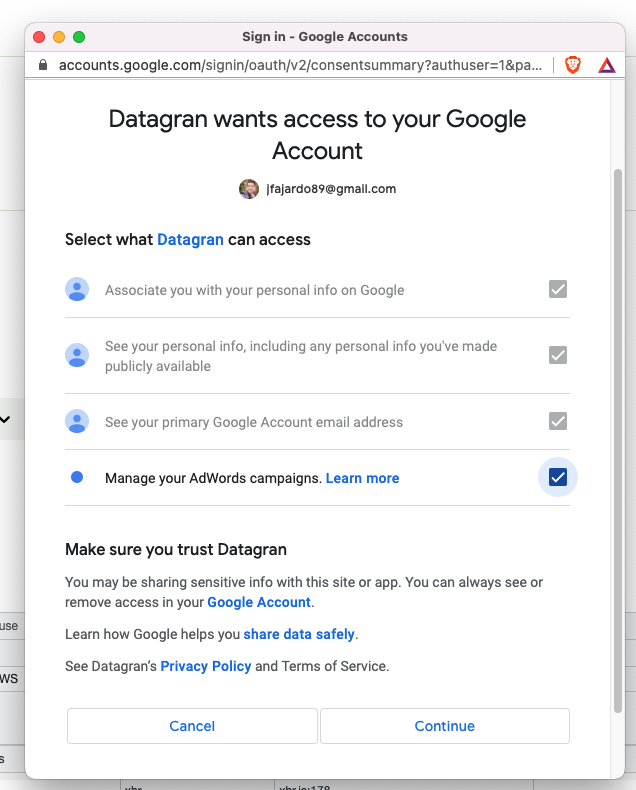This screenshot has height=790, width=636.
Task: Open the Google Account link
Action: pyautogui.click(x=259, y=602)
